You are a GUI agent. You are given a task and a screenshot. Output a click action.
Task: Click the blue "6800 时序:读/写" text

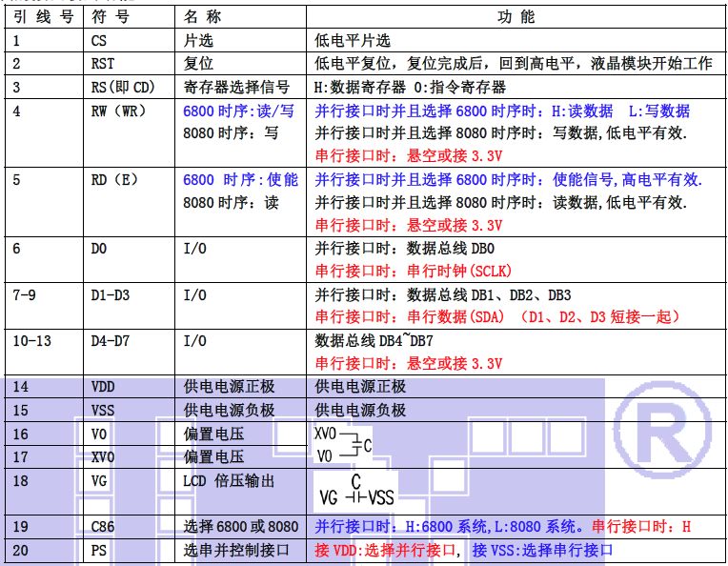(x=239, y=111)
